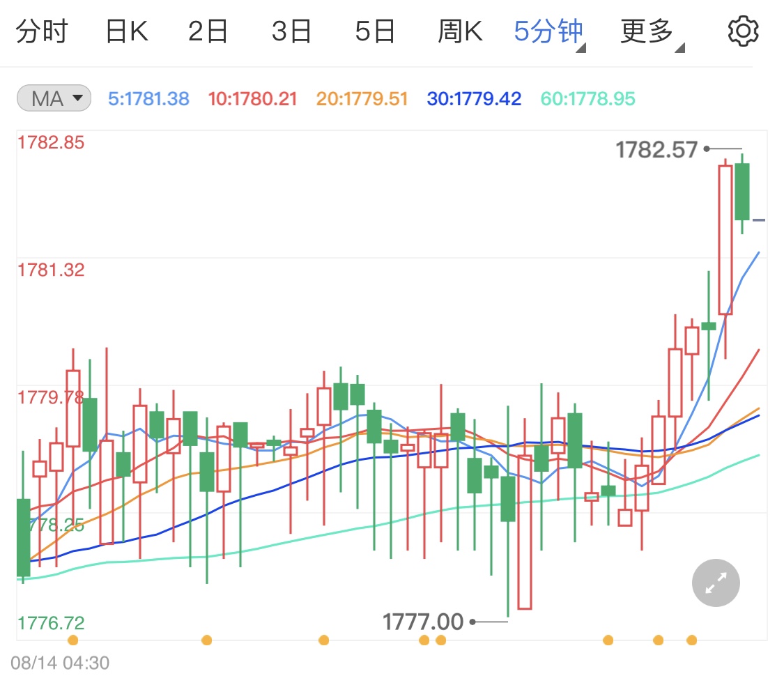The width and height of the screenshot is (784, 685).
Task: Click the axis label 1781.32
Action: pyautogui.click(x=51, y=270)
